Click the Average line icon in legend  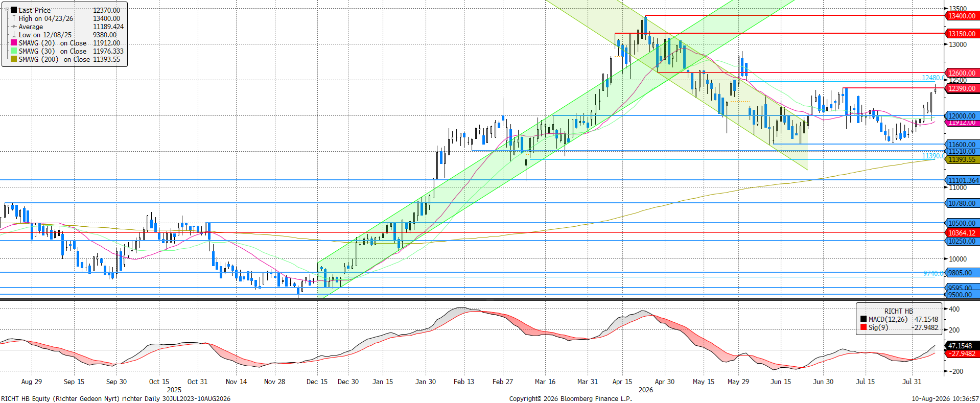[x=14, y=27]
